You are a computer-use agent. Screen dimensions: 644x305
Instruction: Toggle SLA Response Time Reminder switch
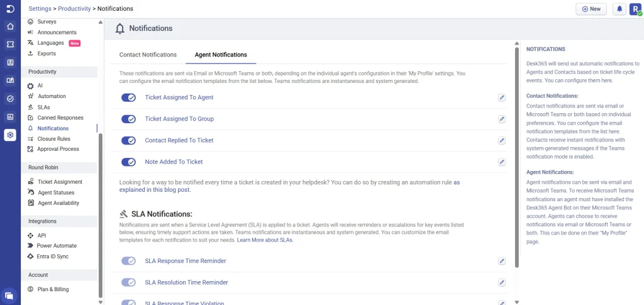coord(128,261)
